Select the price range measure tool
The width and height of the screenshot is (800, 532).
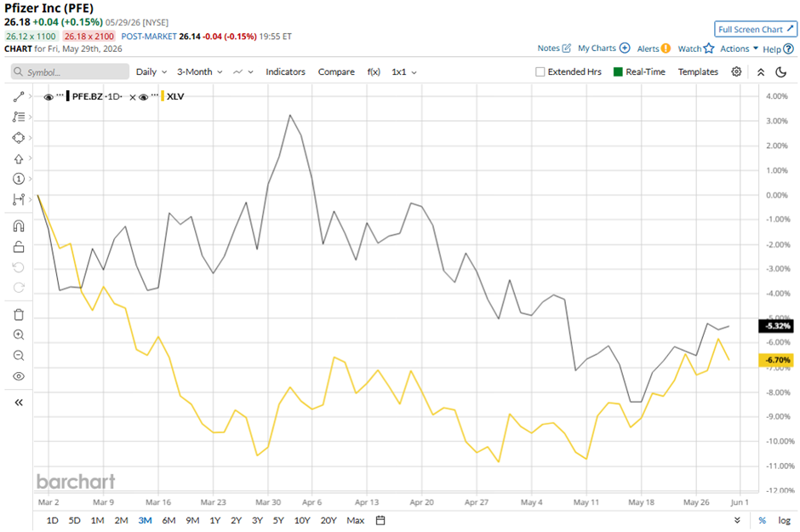pos(19,199)
